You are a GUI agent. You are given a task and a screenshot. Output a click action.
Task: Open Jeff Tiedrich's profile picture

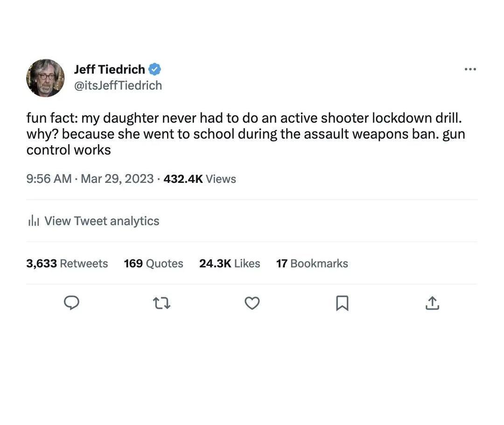coord(45,77)
